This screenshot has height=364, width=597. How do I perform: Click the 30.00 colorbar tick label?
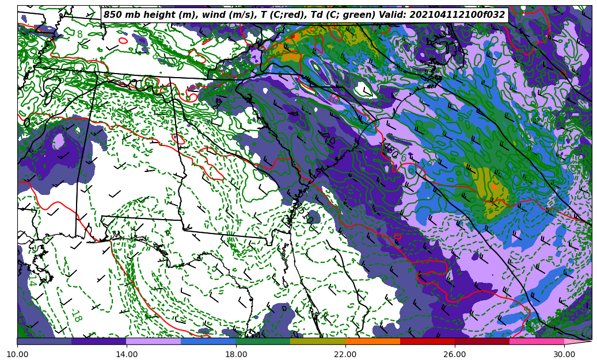pos(564,354)
